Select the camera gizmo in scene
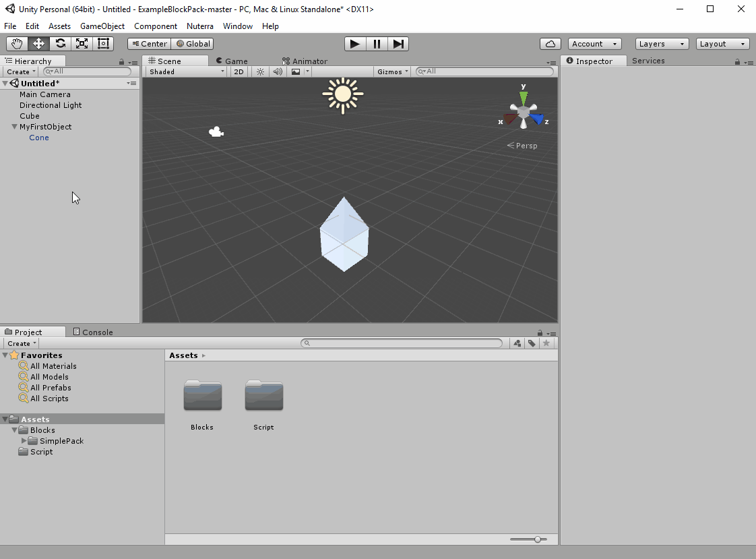Screen dimensions: 756x559 [216, 131]
